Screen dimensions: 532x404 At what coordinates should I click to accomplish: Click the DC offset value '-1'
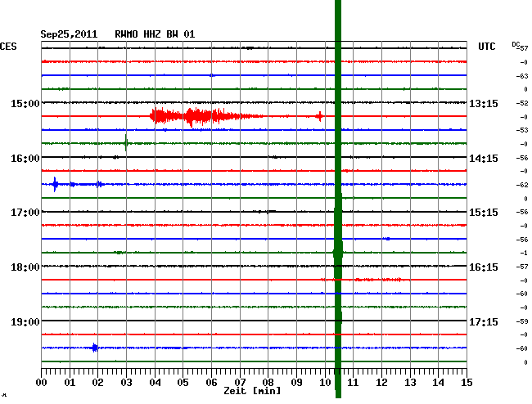click(524, 253)
